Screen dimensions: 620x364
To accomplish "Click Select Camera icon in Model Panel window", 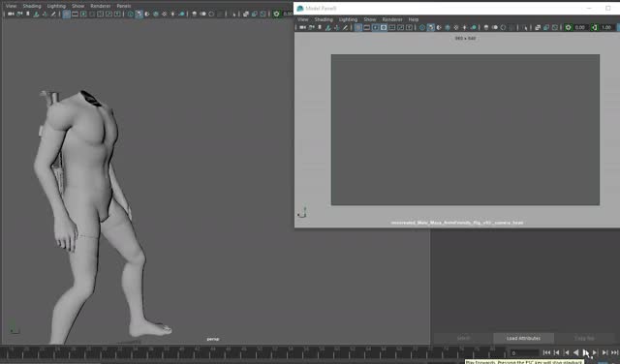I will (302, 27).
